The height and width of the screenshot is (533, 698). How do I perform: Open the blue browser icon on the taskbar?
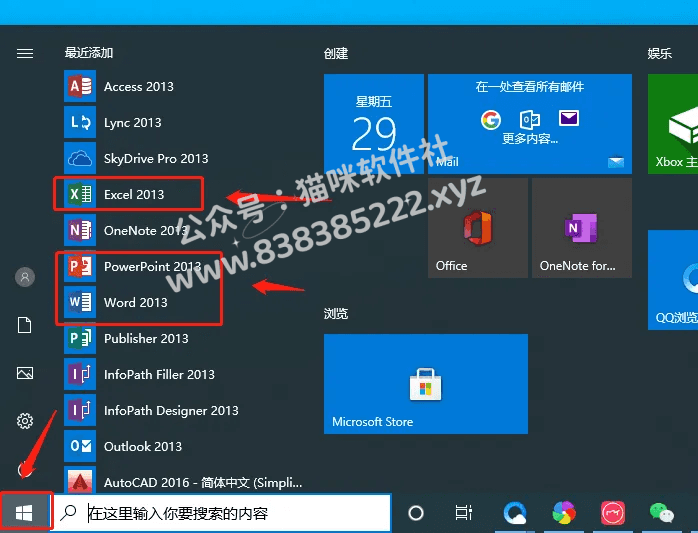tap(515, 513)
